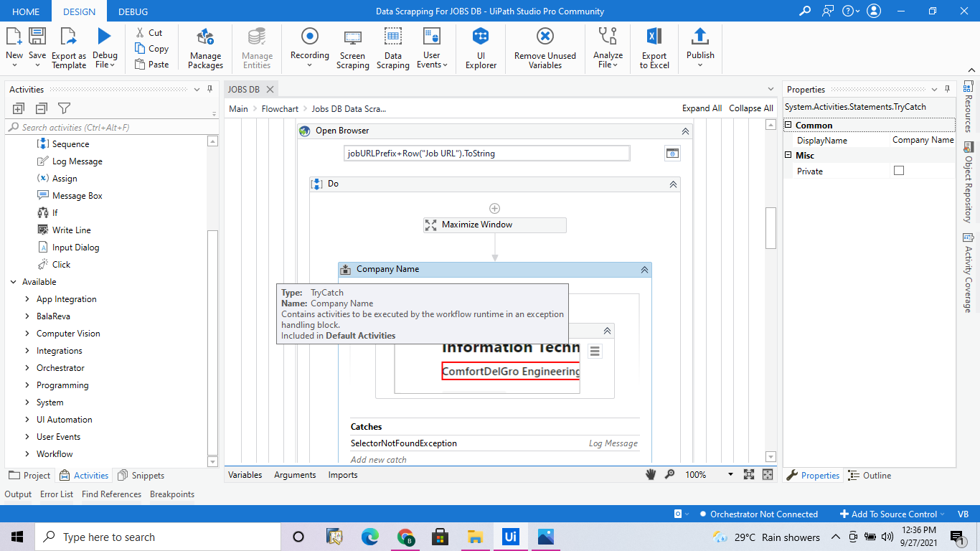This screenshot has height=551, width=980.
Task: Collapse the Common properties section
Action: point(788,125)
